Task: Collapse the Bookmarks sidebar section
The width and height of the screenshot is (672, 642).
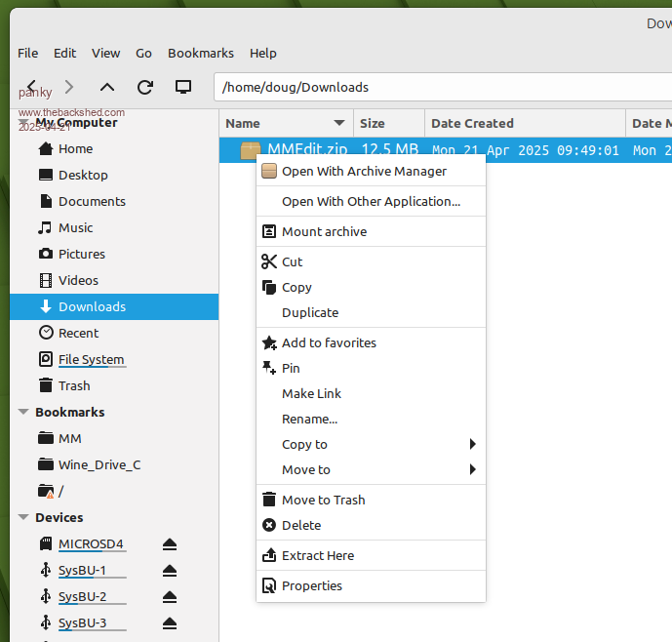Action: (23, 412)
